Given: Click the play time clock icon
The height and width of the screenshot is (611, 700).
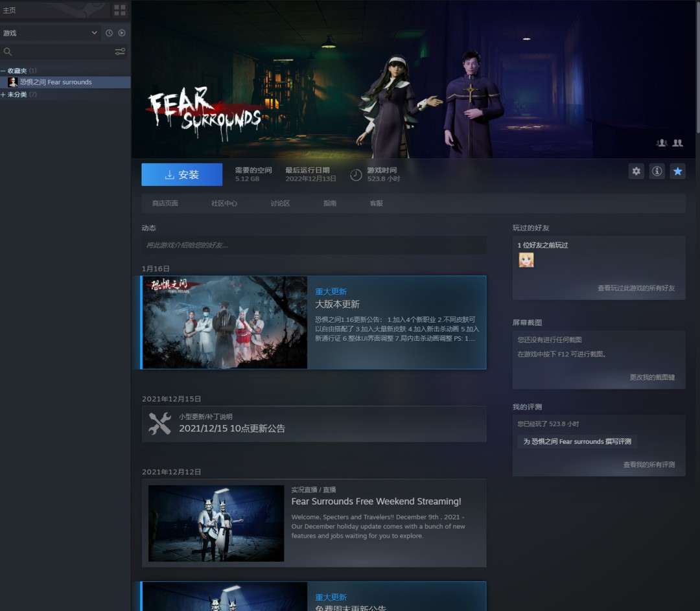Looking at the screenshot, I should [356, 175].
